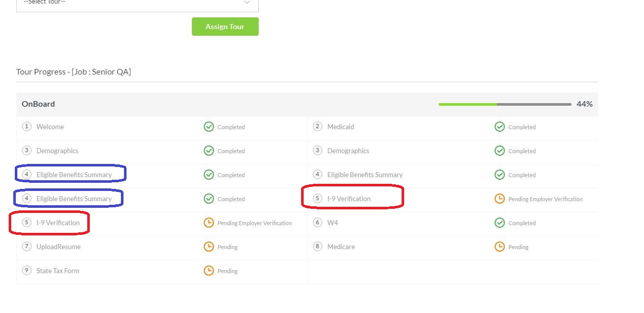Collapse the OnBoard section header
The image size is (644, 313).
[x=38, y=104]
